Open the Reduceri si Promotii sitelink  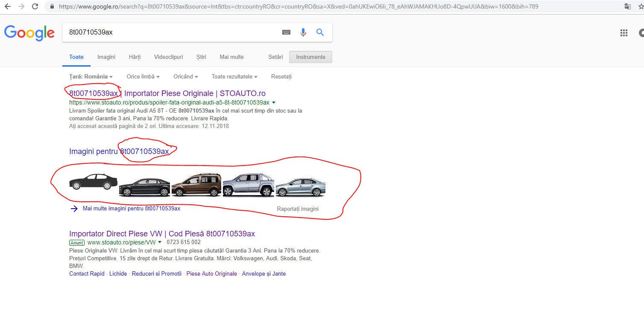pyautogui.click(x=157, y=274)
